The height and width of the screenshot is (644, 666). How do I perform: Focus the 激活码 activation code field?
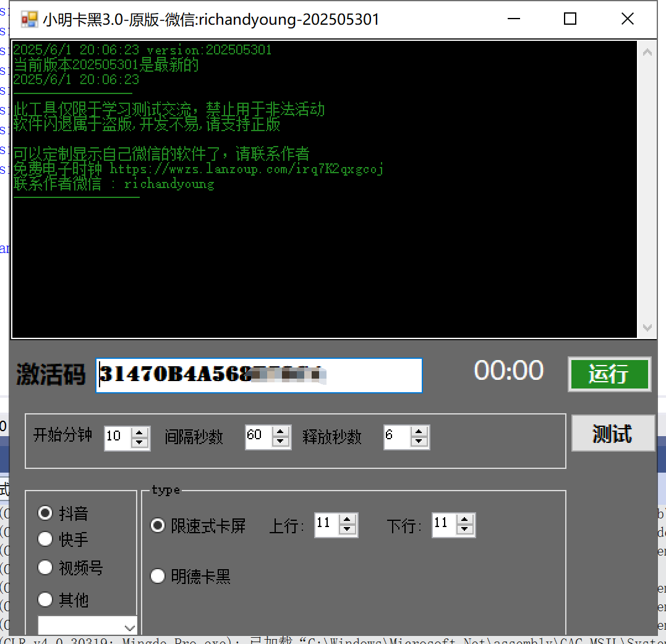pyautogui.click(x=260, y=375)
